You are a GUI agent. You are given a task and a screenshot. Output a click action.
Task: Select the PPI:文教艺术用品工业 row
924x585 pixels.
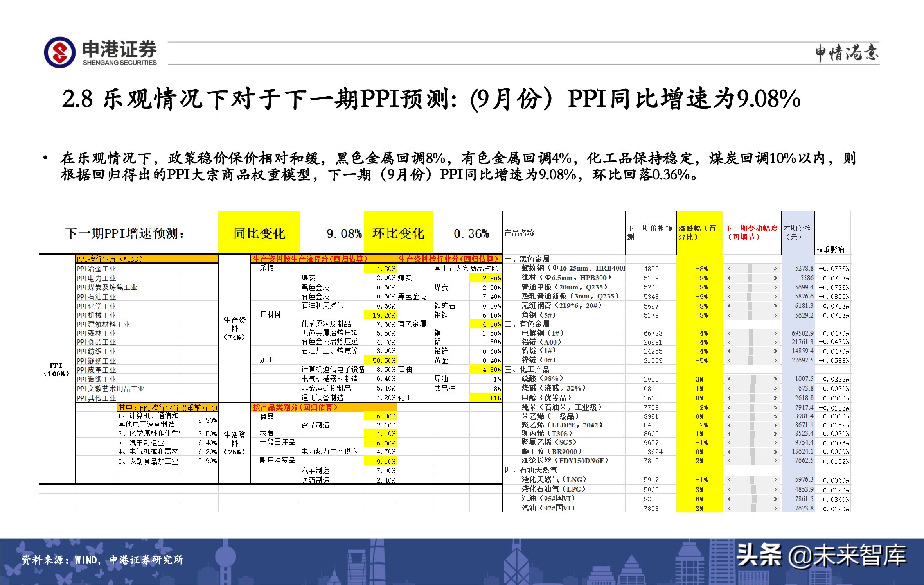pyautogui.click(x=147, y=389)
